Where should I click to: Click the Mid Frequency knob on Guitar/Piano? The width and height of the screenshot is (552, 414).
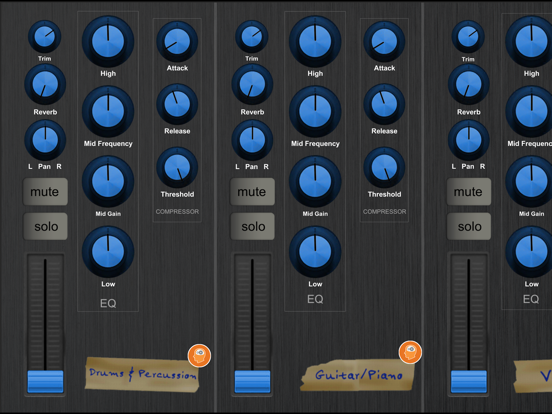315,111
